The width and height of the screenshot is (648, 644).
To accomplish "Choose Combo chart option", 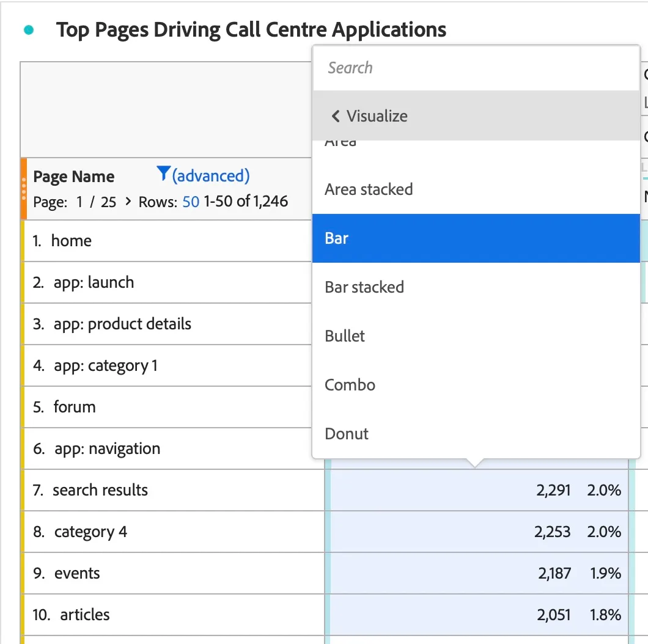I will pos(476,385).
